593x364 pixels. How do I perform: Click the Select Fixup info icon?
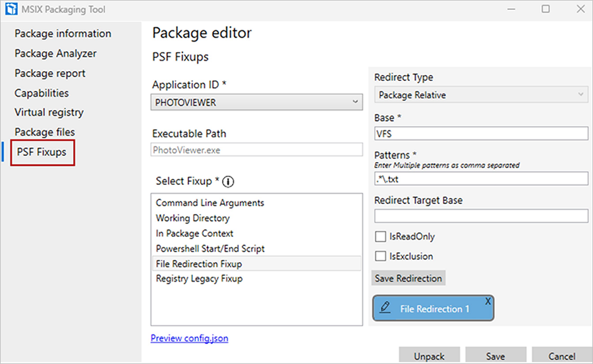pyautogui.click(x=229, y=181)
